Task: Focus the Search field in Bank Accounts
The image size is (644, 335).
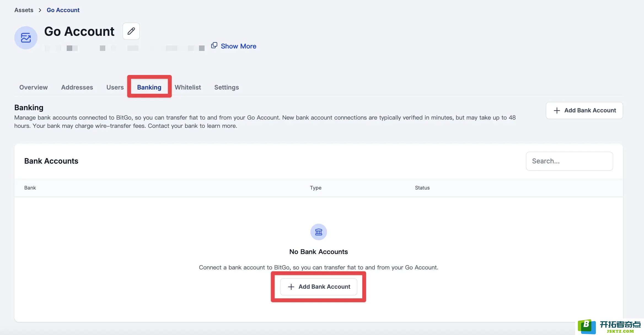Action: pos(570,161)
